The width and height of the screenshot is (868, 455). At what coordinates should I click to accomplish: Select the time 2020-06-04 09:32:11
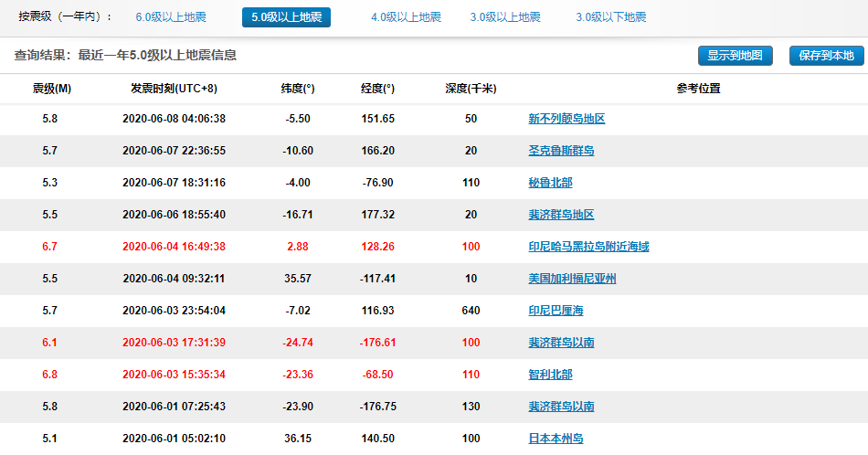click(x=174, y=279)
